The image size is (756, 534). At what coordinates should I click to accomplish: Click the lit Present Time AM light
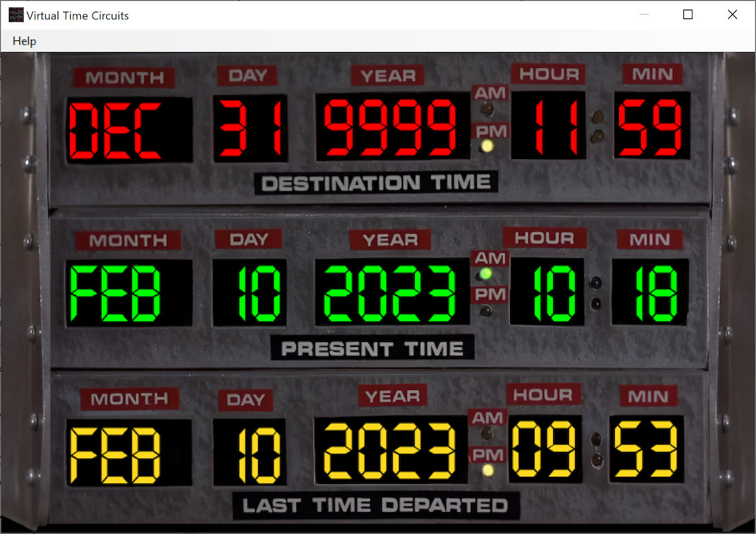(x=485, y=274)
